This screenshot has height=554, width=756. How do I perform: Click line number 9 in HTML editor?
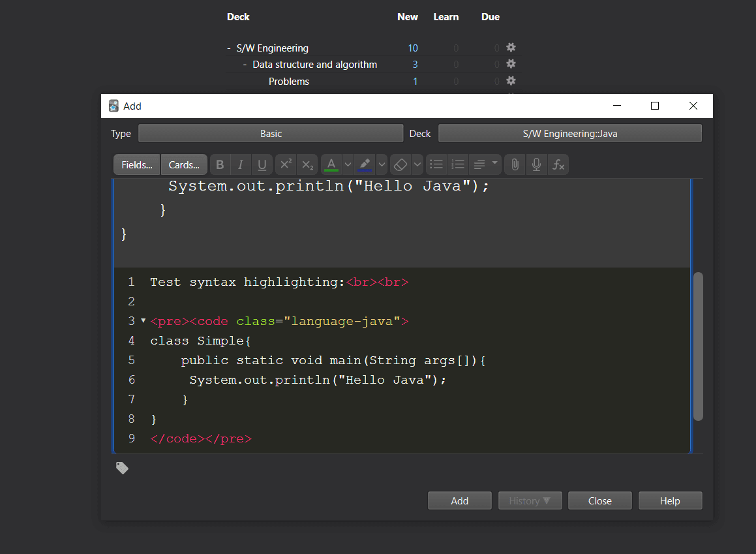[132, 439]
